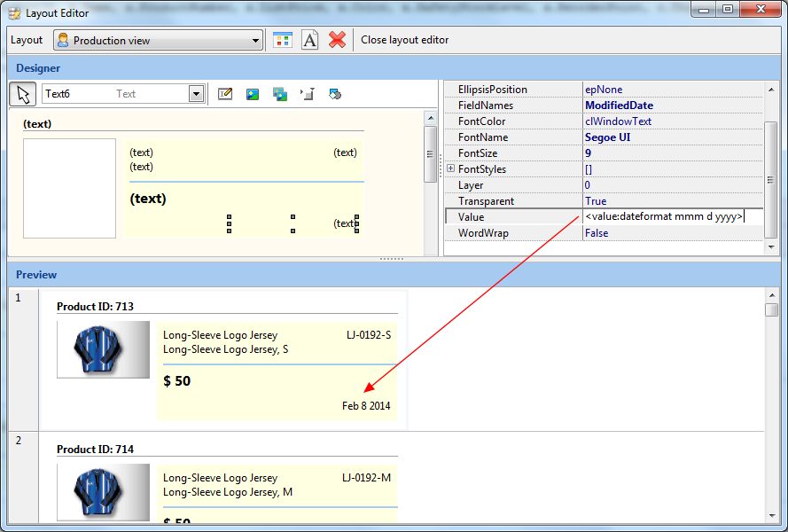The width and height of the screenshot is (788, 532).
Task: Select the bold (text) element in designer
Action: click(148, 199)
